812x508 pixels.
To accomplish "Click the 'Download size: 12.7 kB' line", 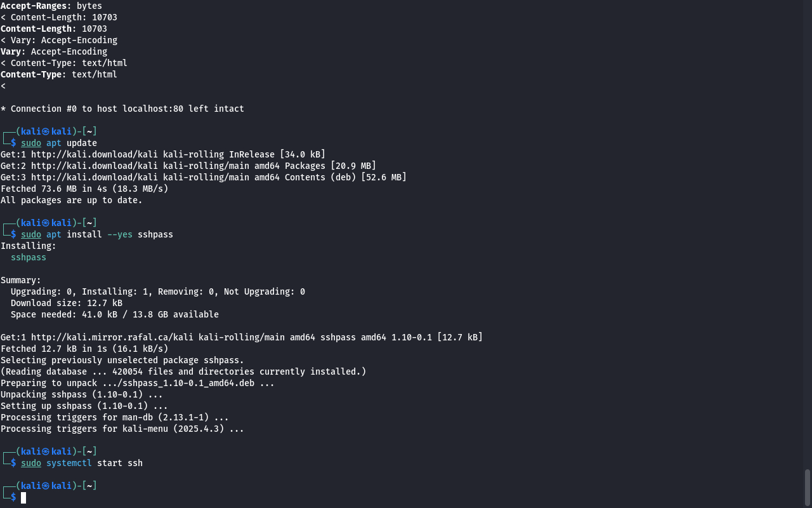I will [67, 303].
